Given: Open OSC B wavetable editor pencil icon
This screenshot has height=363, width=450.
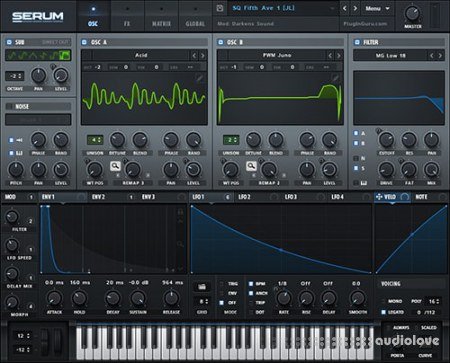Looking at the screenshot, I should pos(335,78).
